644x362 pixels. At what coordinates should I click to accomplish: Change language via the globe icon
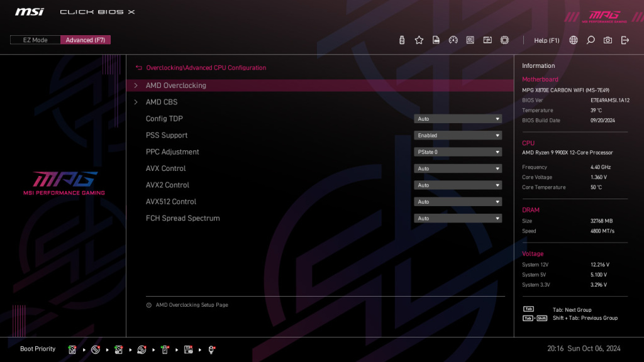[x=572, y=40]
